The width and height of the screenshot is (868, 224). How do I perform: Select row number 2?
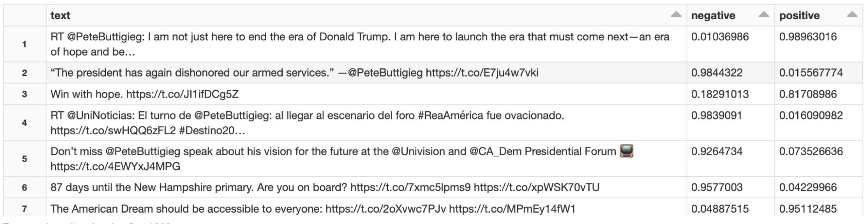(x=24, y=73)
